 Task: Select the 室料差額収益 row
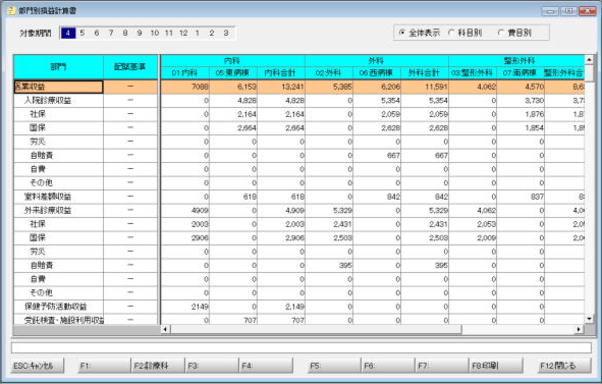point(299,197)
